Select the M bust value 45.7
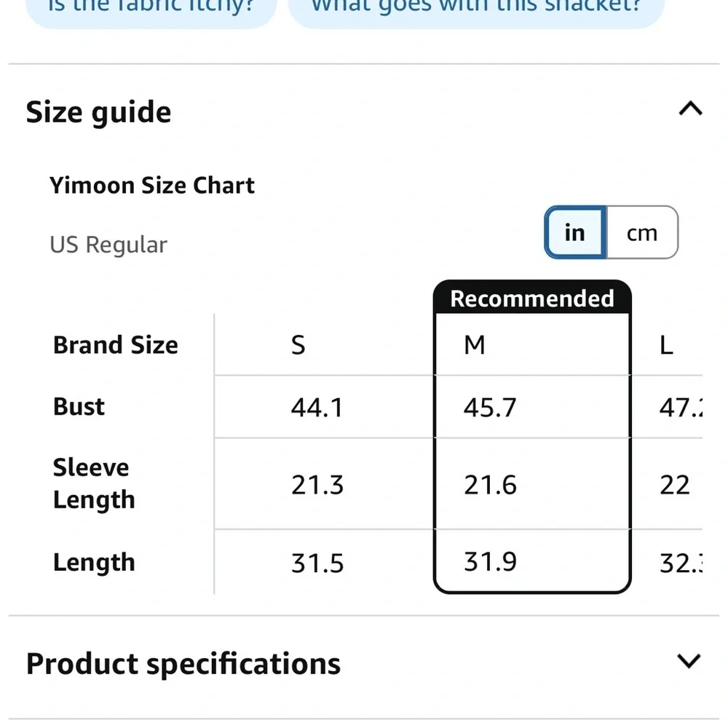The image size is (728, 728). 490,408
